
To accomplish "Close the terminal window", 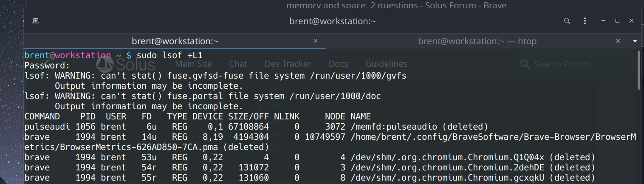I will [x=632, y=21].
